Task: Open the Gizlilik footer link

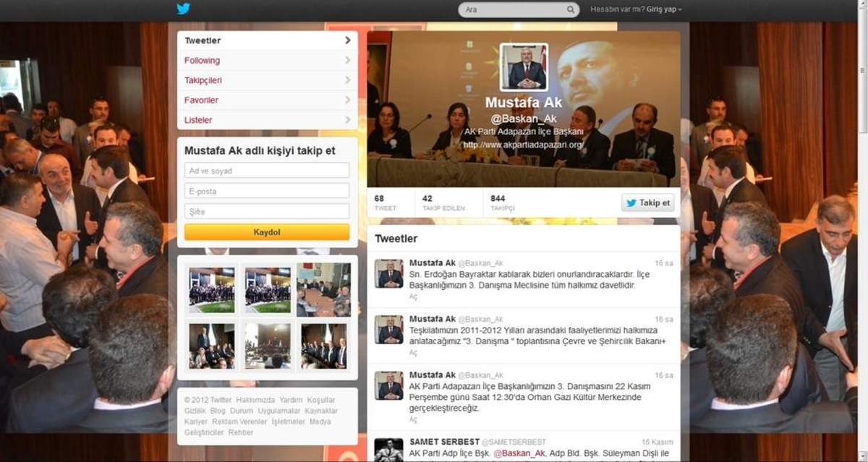Action: click(195, 411)
